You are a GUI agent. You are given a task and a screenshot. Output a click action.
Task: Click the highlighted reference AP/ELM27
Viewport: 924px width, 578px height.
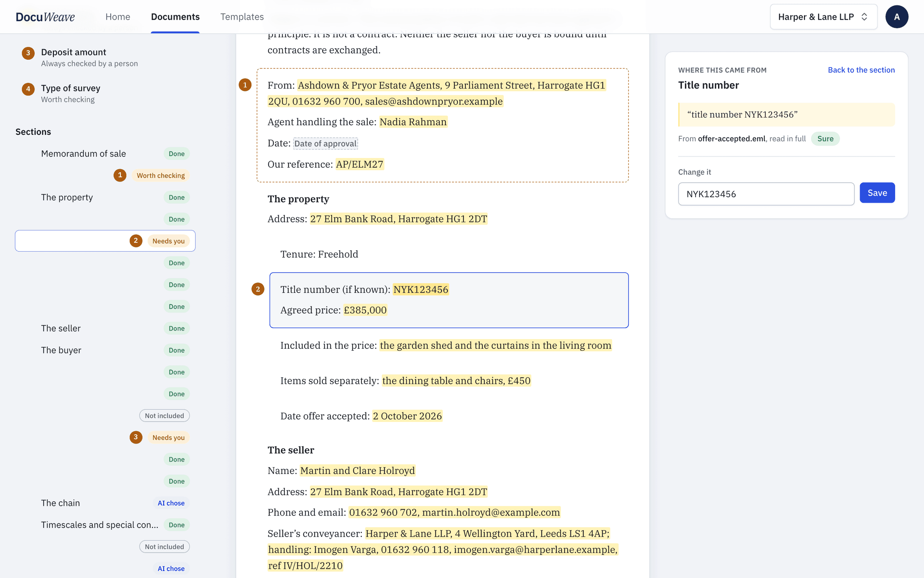point(360,164)
